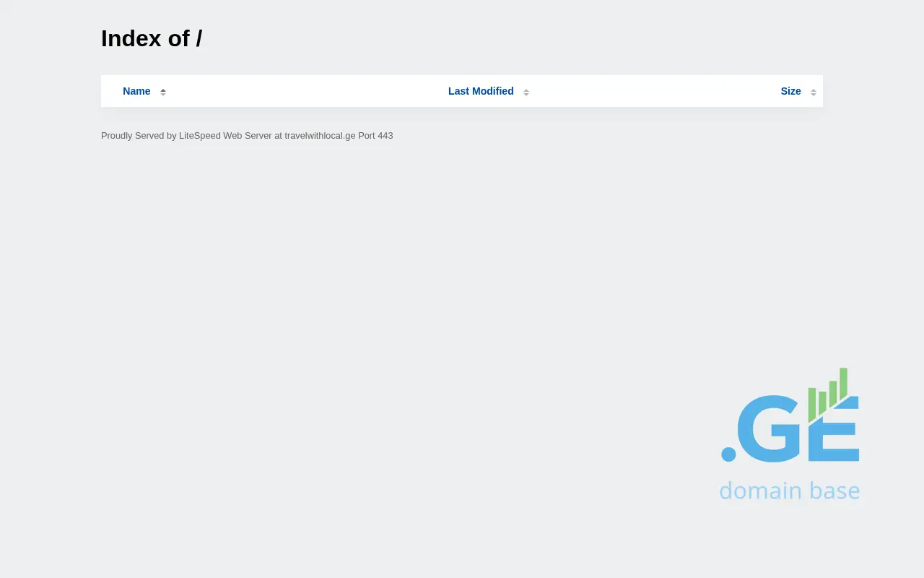Viewport: 924px width, 578px height.
Task: Click the blue dot in the .GE logo
Action: pos(728,454)
